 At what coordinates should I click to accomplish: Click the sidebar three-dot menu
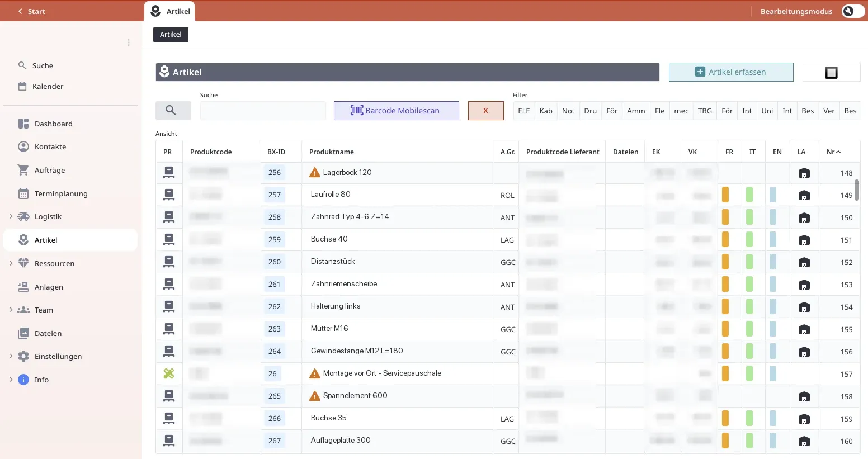pos(128,42)
